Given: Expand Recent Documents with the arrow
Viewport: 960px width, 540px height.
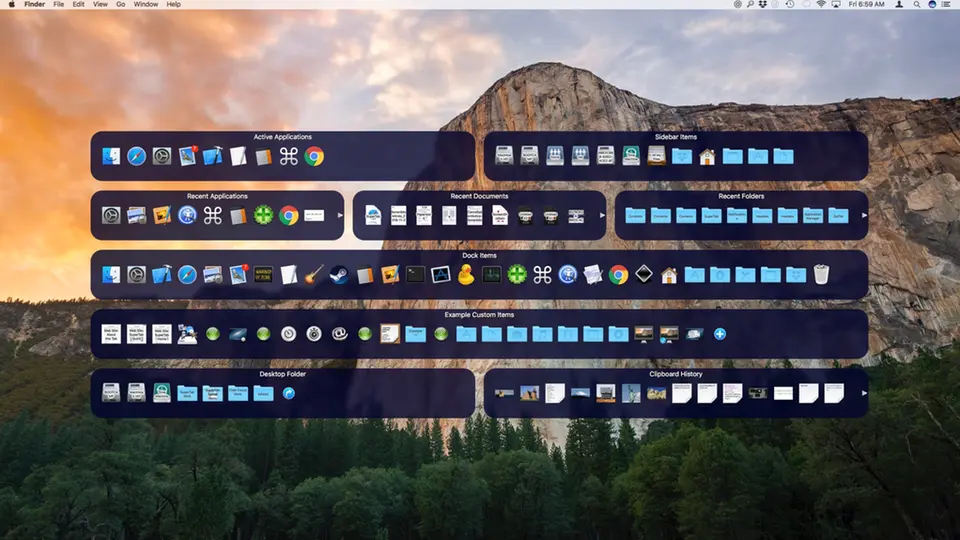Looking at the screenshot, I should (x=601, y=216).
